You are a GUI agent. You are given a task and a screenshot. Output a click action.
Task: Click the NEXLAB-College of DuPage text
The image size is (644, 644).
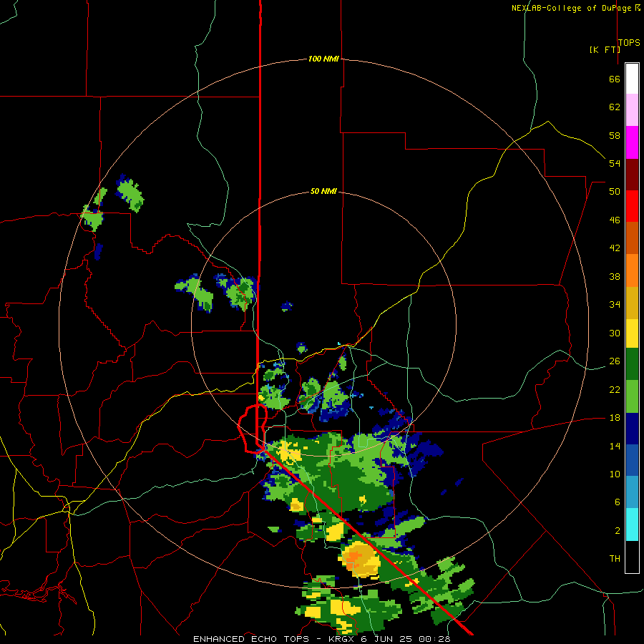571,8
